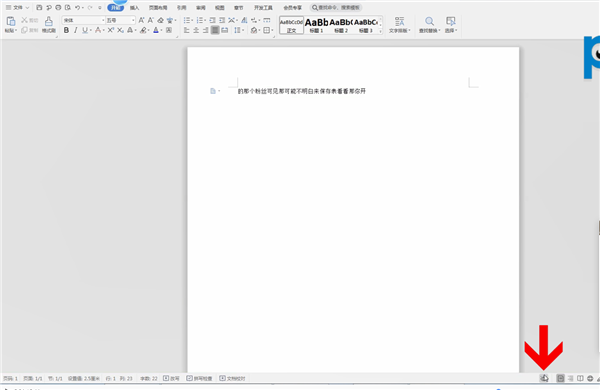Open the 视图 tab
Image resolution: width=600 pixels, height=390 pixels.
point(220,8)
